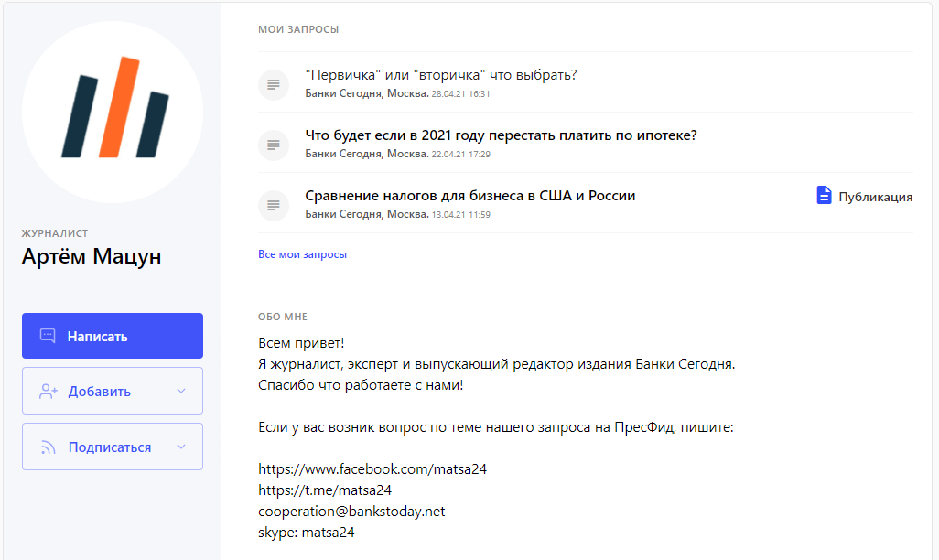Click the document icon beside tax comparison request

[x=273, y=206]
